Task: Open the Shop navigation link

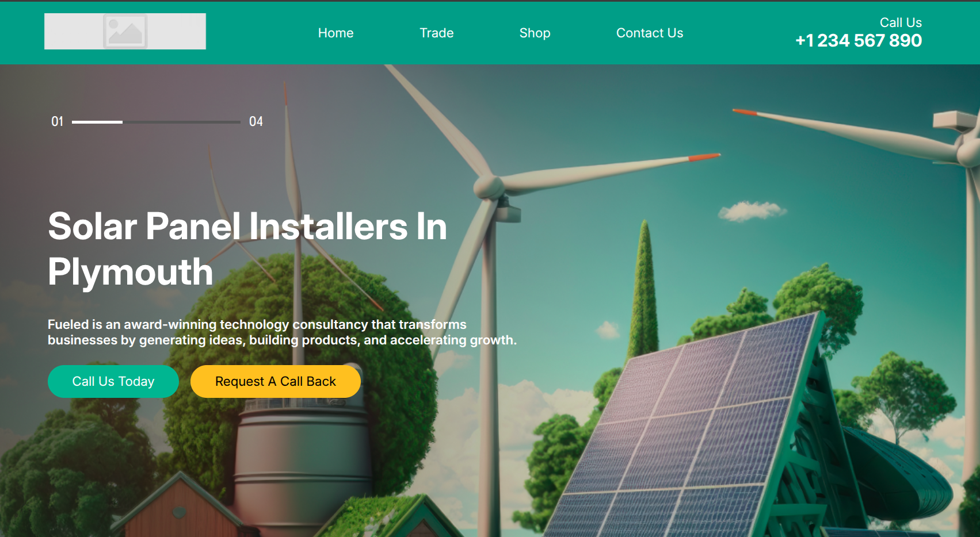Action: pos(535,33)
